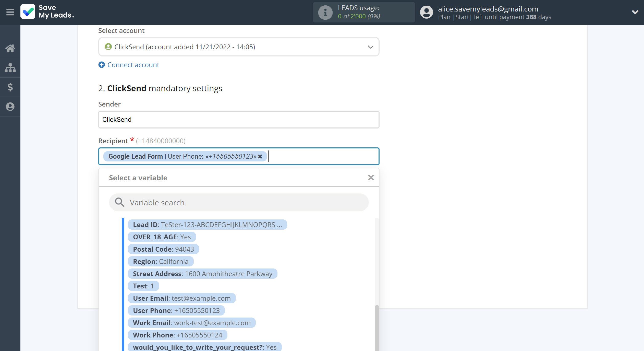The height and width of the screenshot is (351, 644).
Task: Select the Test: 1 variable
Action: pyautogui.click(x=143, y=286)
